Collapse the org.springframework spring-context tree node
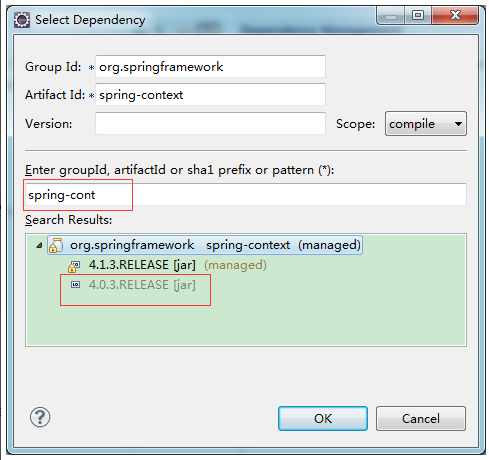The height and width of the screenshot is (460, 489). (39, 246)
